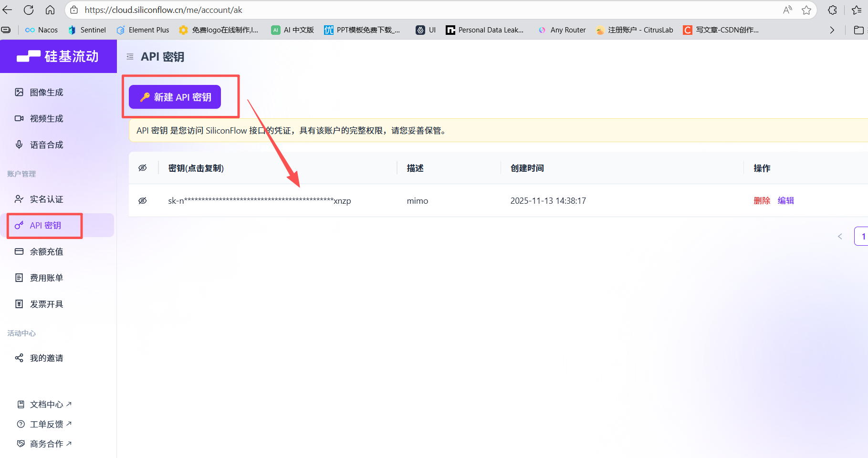Open the 余额充值 recharge menu item
Viewport: 868px width, 458px height.
click(x=46, y=251)
